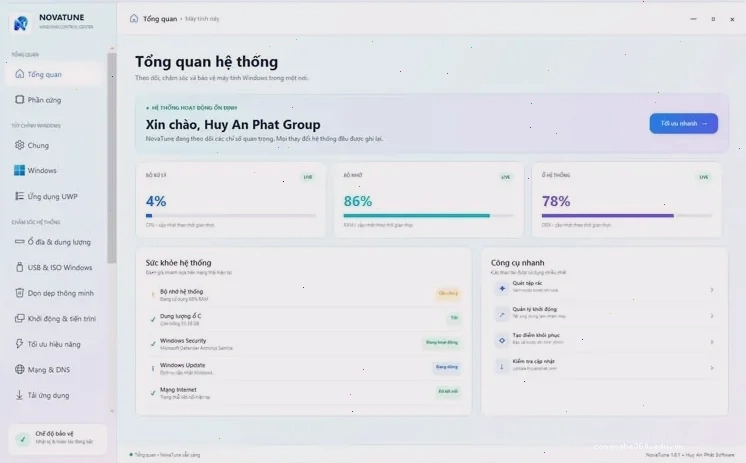Open the Kiểm tra cập nhật quick tool
Image resolution: width=746 pixels, height=463 pixels.
tap(604, 366)
